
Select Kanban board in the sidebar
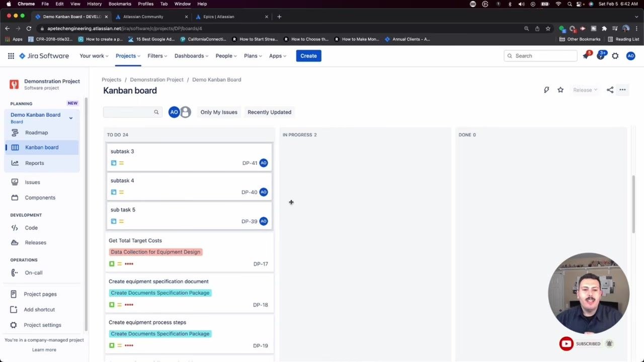42,147
